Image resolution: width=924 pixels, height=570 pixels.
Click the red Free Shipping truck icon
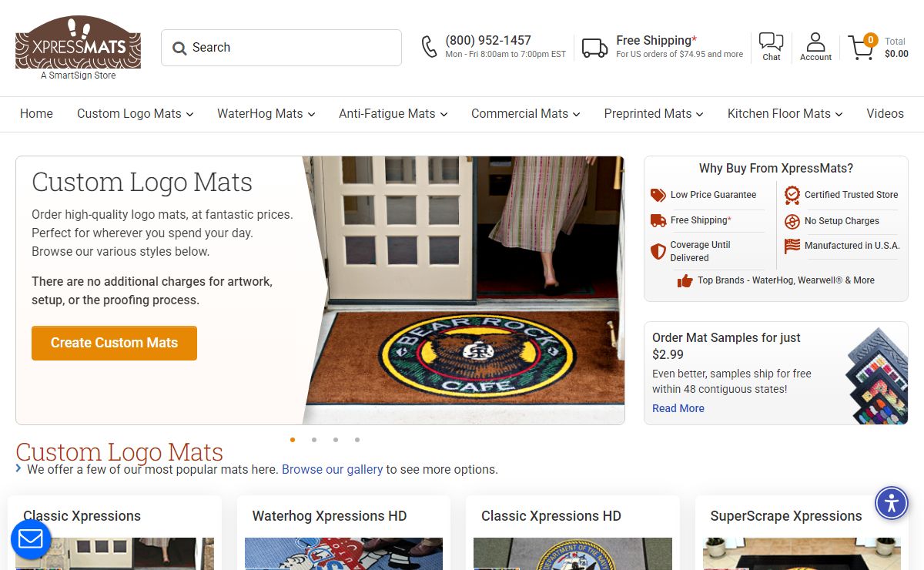click(x=658, y=220)
